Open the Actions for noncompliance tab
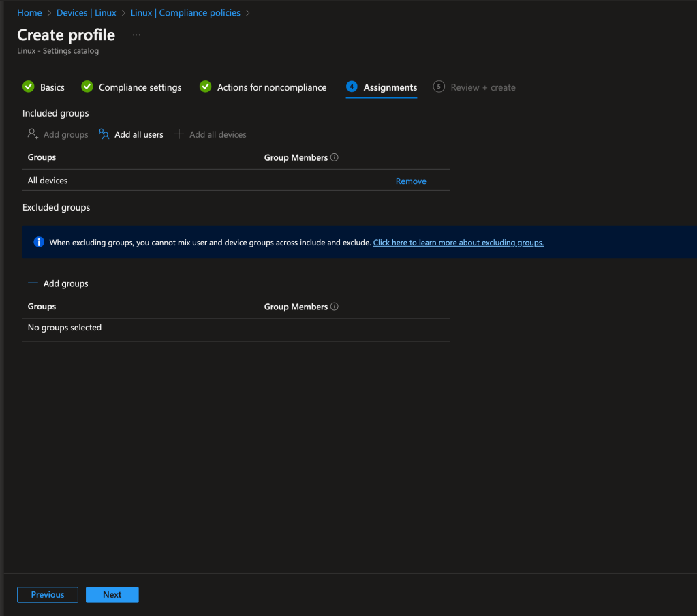 [271, 87]
